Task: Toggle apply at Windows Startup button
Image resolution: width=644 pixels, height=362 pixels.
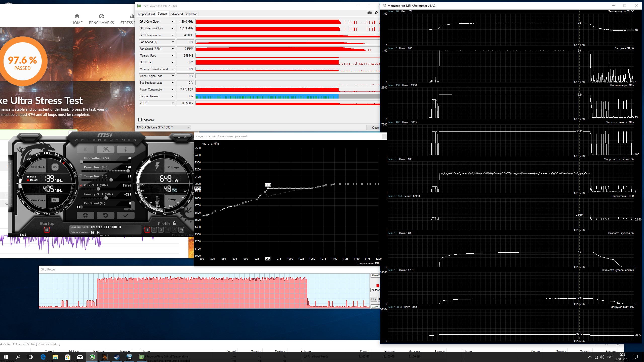Action: click(47, 230)
